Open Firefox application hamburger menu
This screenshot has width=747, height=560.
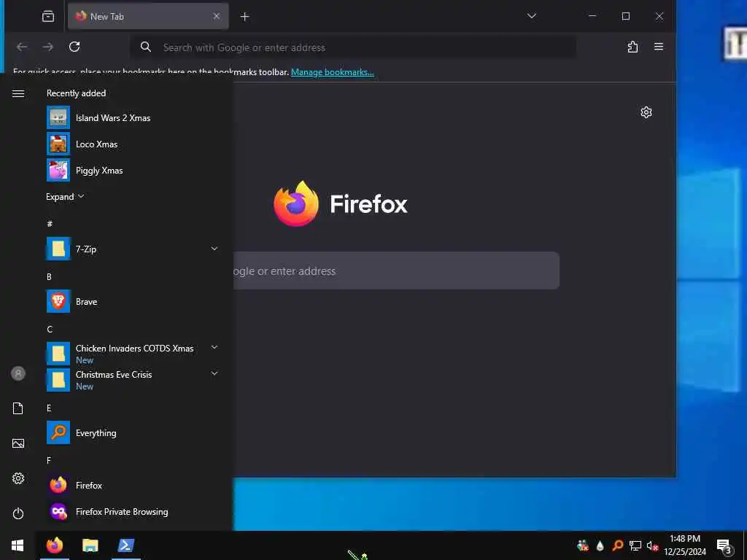click(x=659, y=47)
